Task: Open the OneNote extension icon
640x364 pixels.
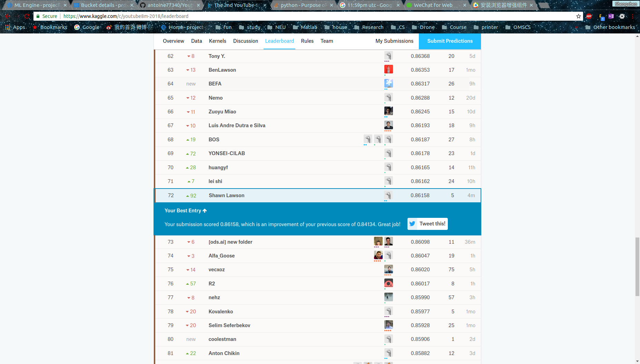Action: click(611, 16)
